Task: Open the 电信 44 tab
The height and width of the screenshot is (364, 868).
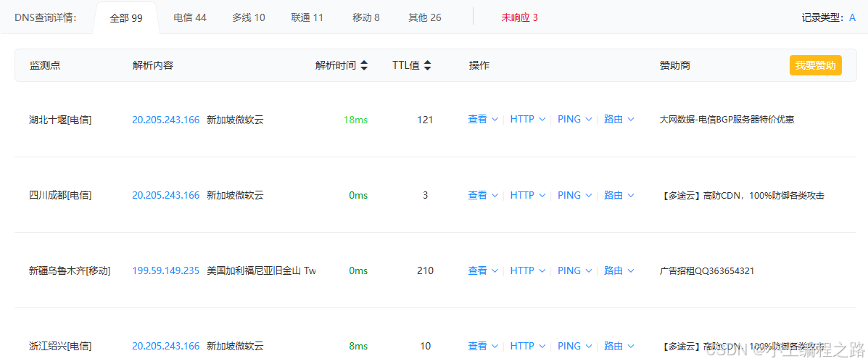Action: coord(190,17)
